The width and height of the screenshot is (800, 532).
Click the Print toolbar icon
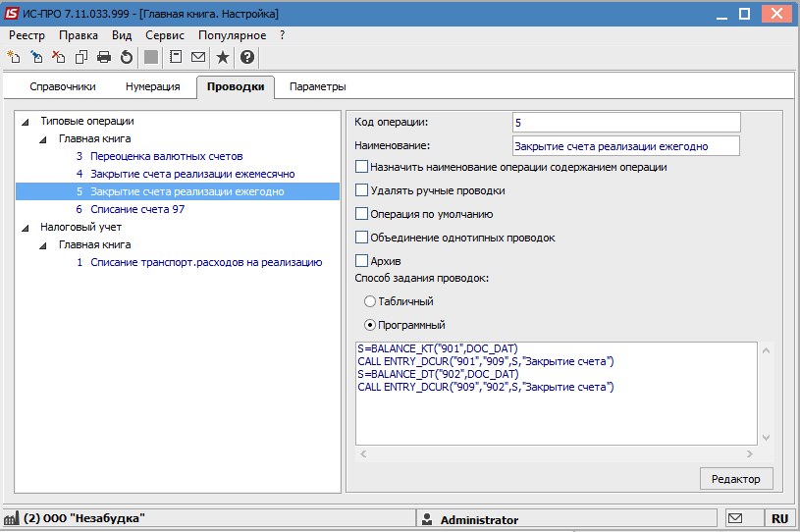(x=104, y=57)
